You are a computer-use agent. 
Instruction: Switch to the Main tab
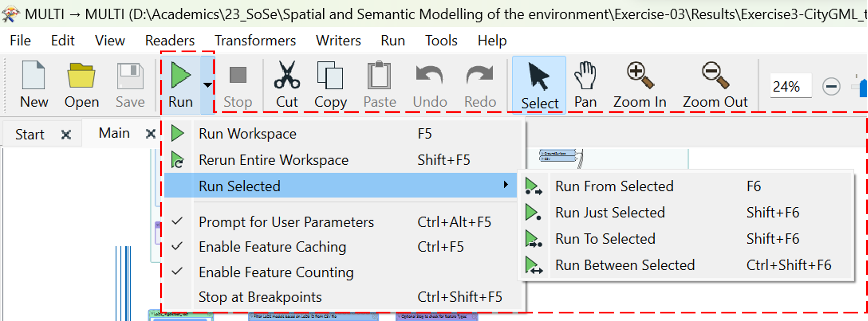(114, 133)
